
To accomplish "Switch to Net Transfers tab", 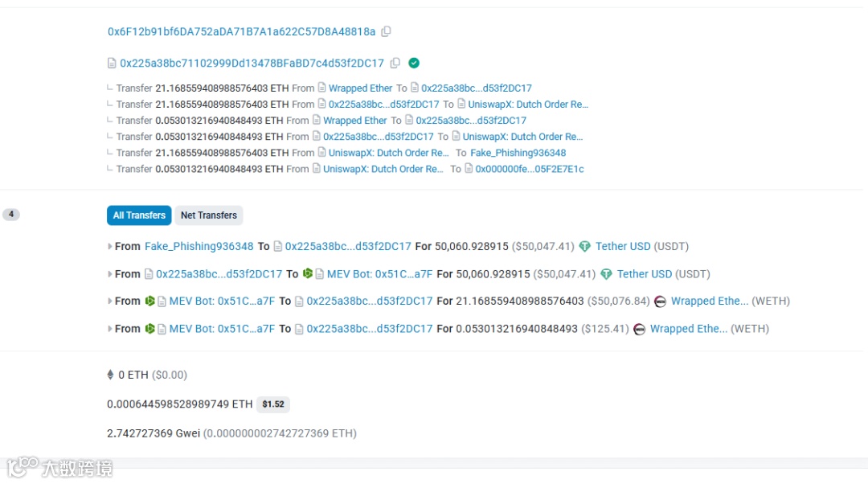I will [209, 215].
